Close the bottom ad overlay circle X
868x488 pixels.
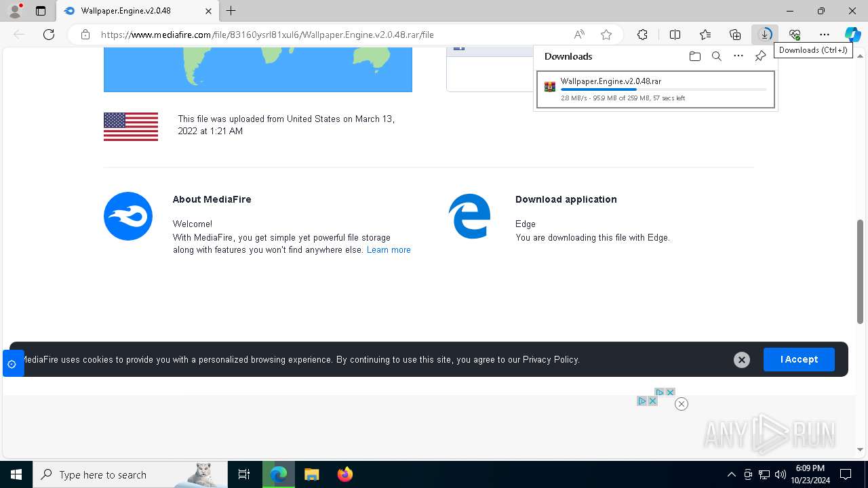pyautogui.click(x=682, y=404)
